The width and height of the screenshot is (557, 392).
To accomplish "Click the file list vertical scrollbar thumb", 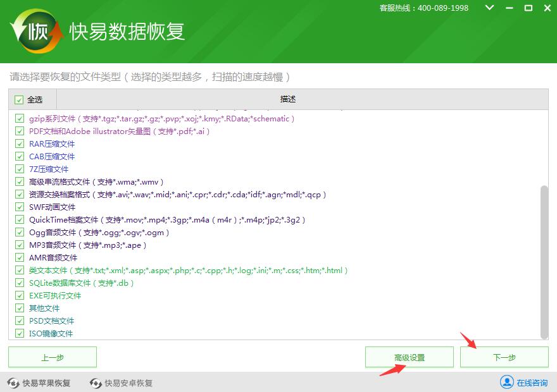I will [x=544, y=262].
